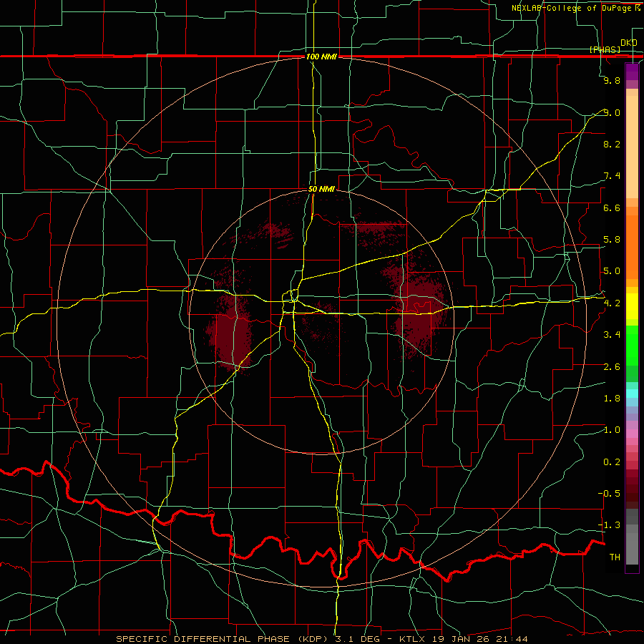Click the 100 NMI range ring label
The height and width of the screenshot is (644, 644).
click(x=321, y=57)
